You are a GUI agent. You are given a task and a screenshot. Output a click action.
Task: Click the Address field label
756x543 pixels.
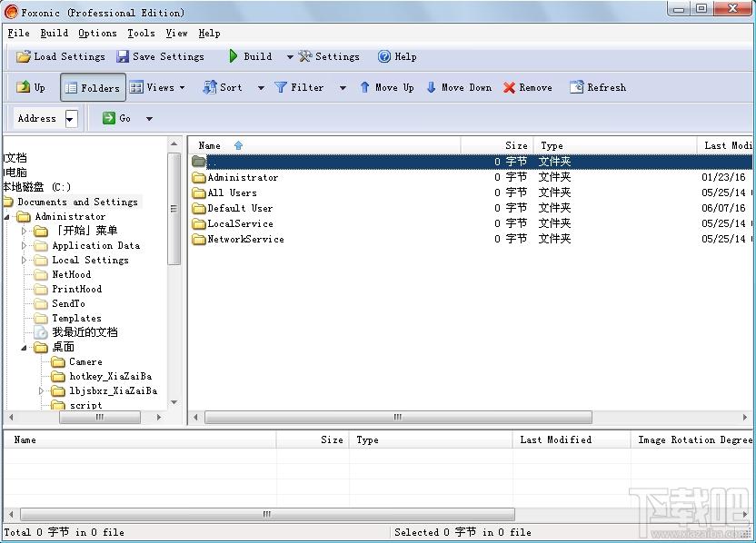tap(37, 119)
